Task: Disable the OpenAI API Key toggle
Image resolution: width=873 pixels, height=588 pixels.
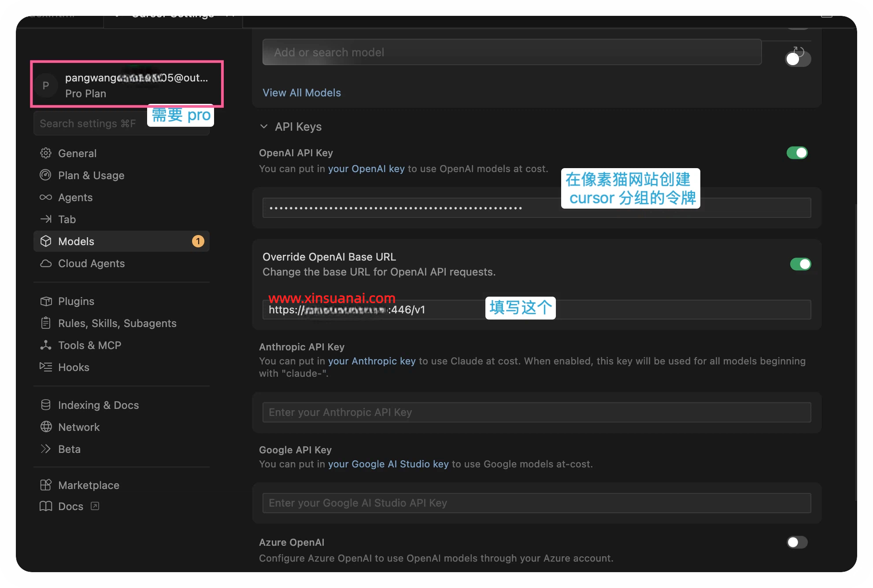Action: (x=797, y=153)
